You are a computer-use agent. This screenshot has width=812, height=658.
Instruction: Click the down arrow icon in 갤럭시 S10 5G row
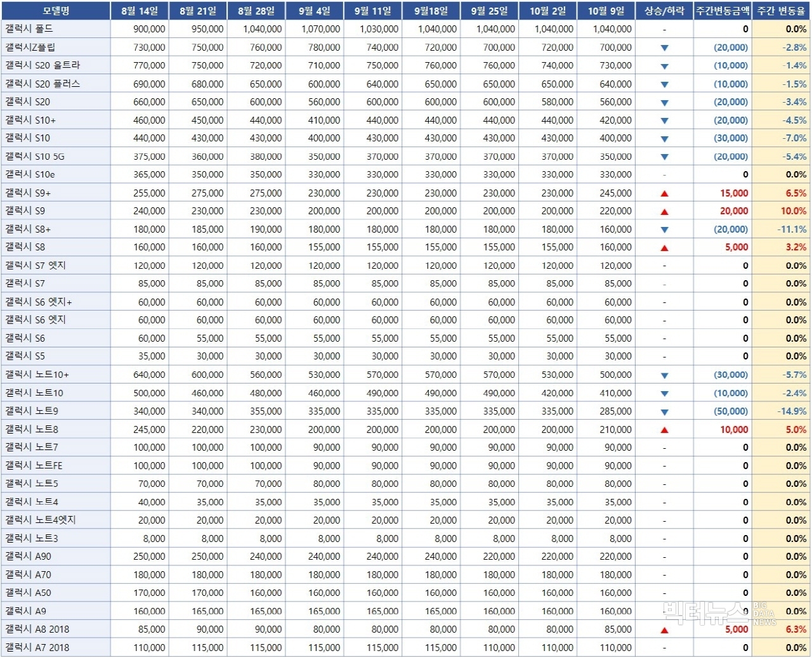(x=664, y=157)
